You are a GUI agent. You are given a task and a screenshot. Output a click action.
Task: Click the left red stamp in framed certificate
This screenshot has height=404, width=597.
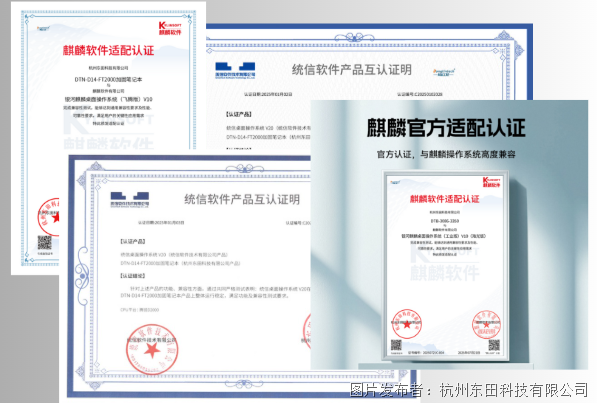coord(407,324)
